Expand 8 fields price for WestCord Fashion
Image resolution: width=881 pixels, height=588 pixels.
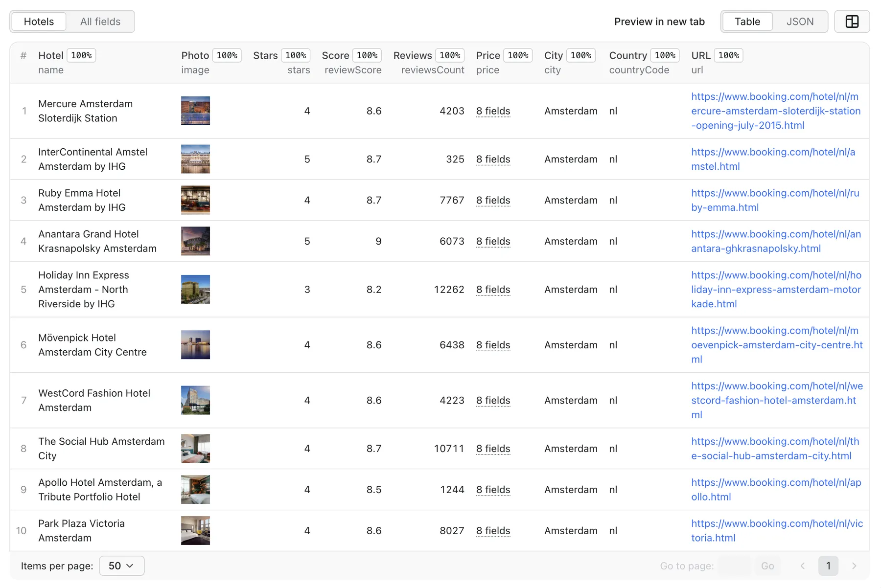[493, 400]
